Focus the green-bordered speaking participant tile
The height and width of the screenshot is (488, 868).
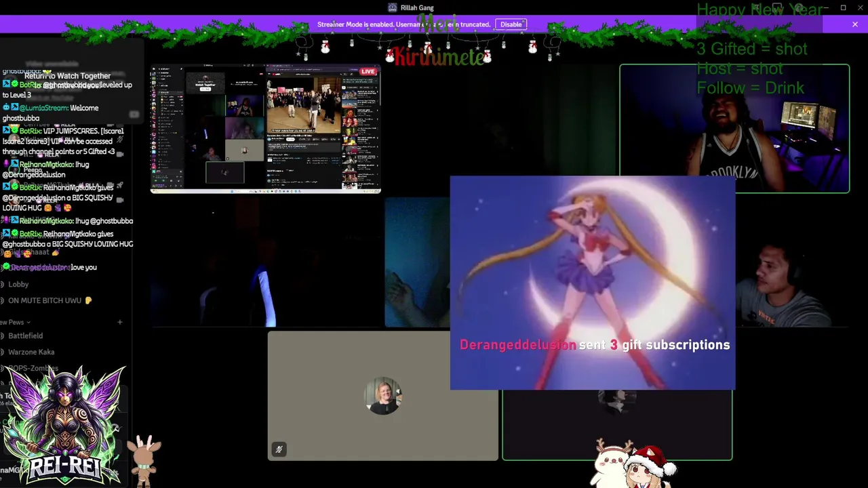(617, 424)
